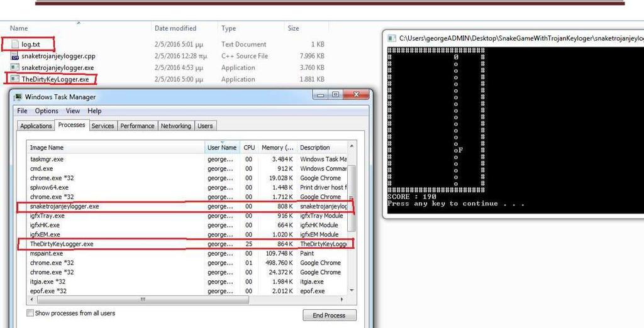Select the cmd.exe process row
The height and width of the screenshot is (328, 644).
coord(187,168)
